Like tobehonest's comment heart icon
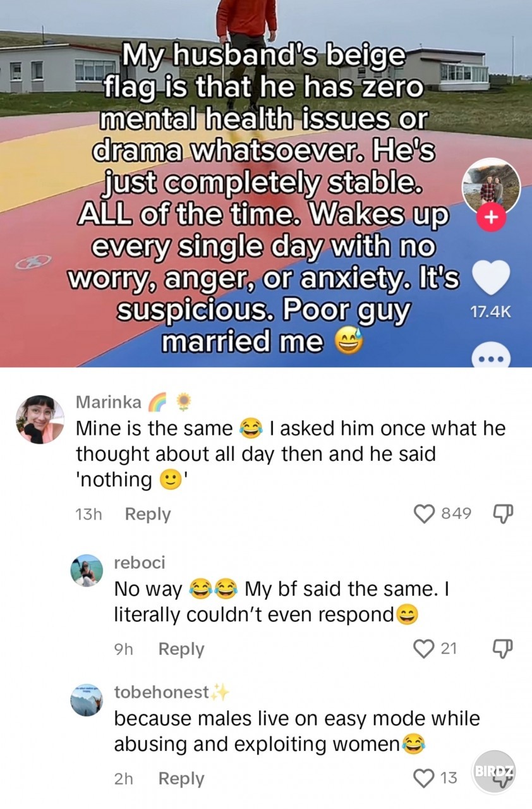The width and height of the screenshot is (532, 809). point(423,777)
